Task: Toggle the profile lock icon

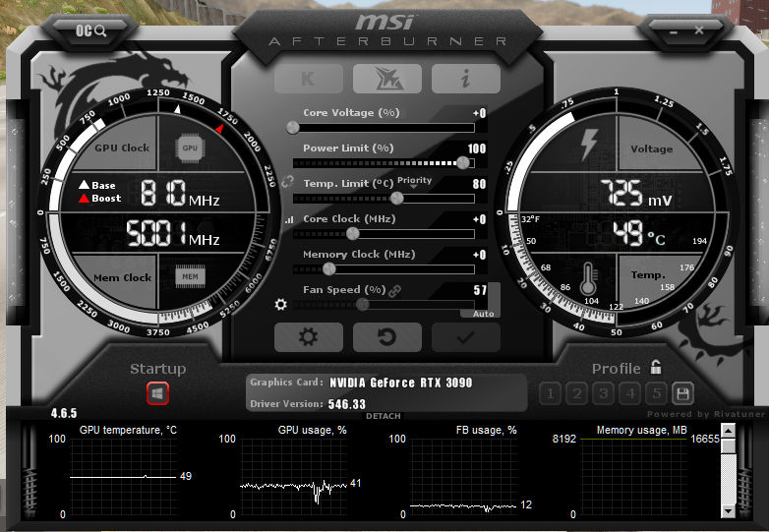Action: click(656, 366)
